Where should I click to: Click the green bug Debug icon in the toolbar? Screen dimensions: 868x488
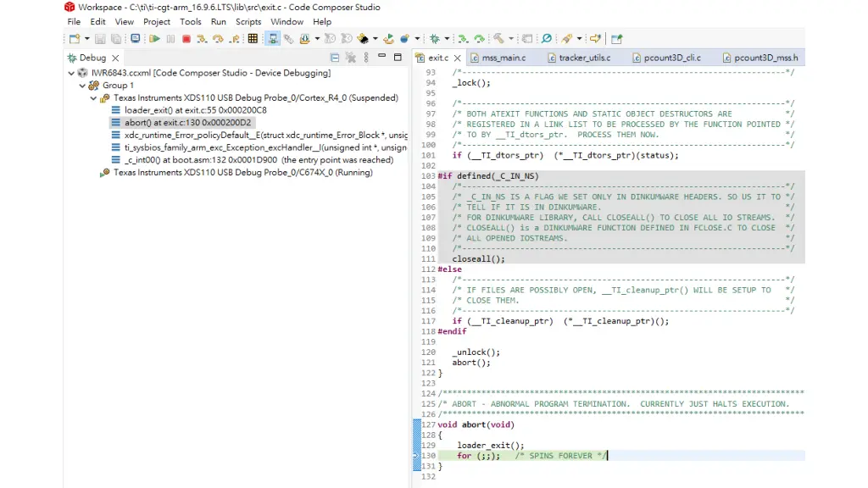pyautogui.click(x=435, y=39)
